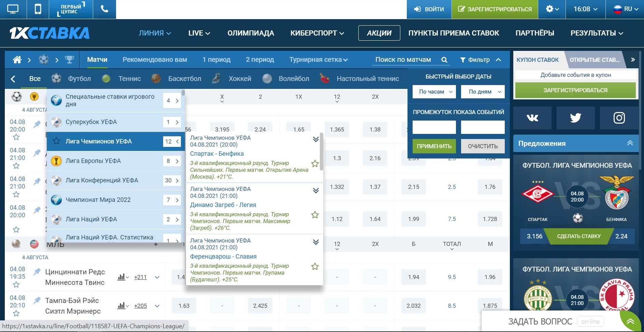Click the green scroll-to-top arrow button

[x=630, y=321]
